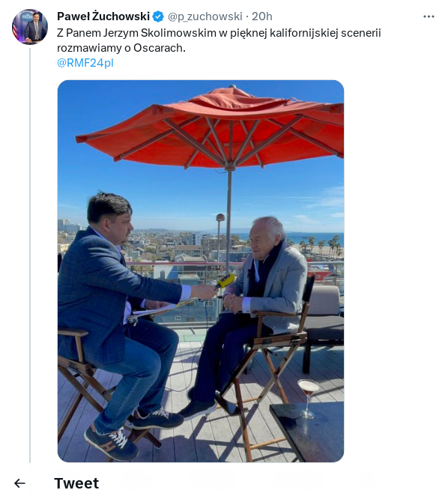The image size is (448, 496).
Task: Open the @RMF24pl mention
Action: pyautogui.click(x=85, y=63)
